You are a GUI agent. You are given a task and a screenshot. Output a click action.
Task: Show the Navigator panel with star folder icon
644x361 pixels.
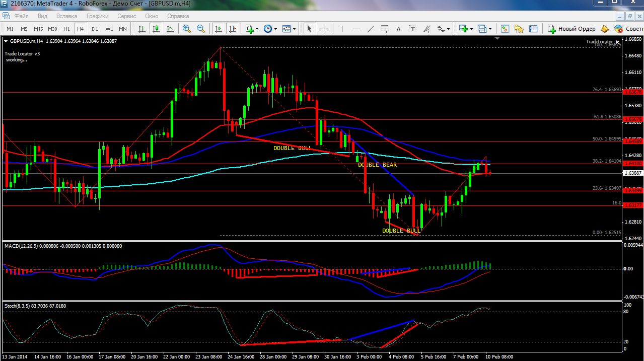[x=519, y=29]
